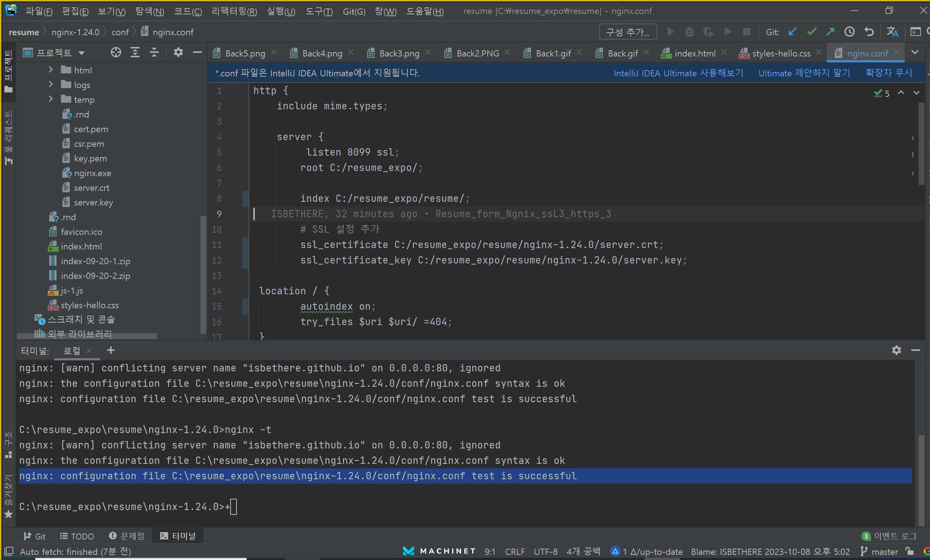This screenshot has height=560, width=930.
Task: Expand the temp folder
Action: 51,99
